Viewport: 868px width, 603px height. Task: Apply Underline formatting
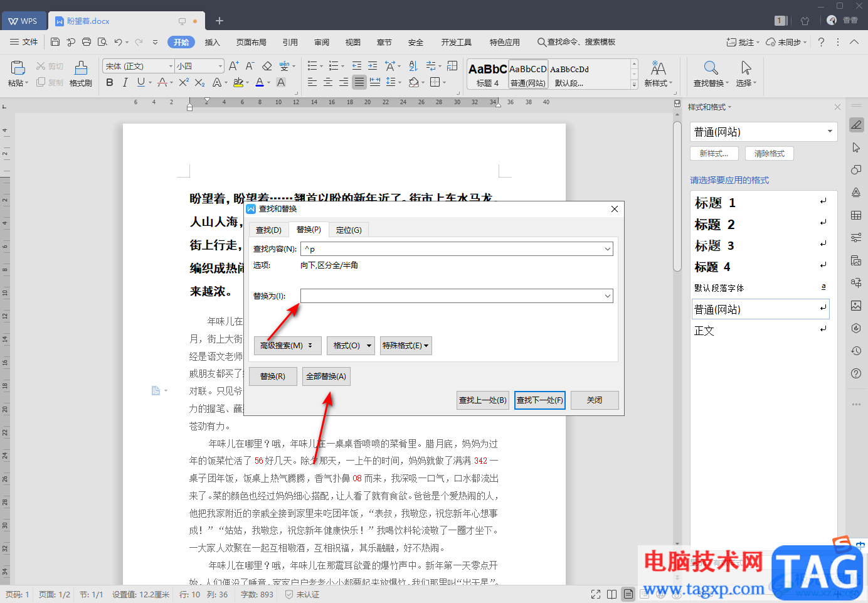[140, 82]
